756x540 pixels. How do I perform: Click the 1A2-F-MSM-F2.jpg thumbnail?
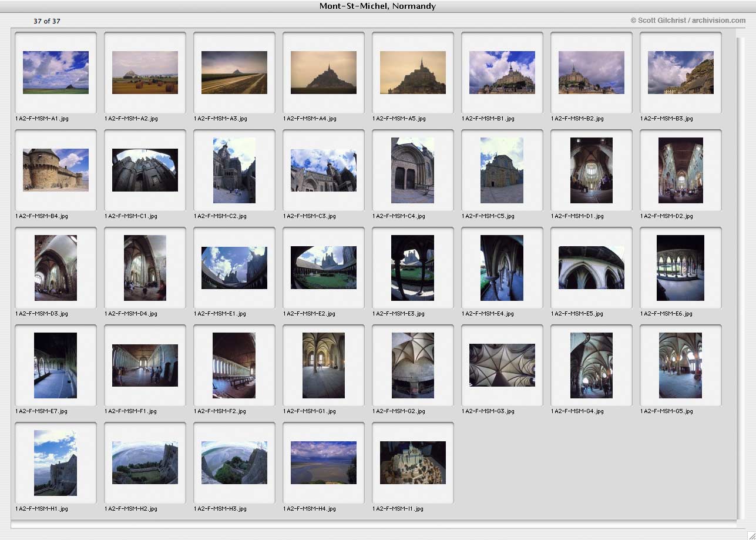(234, 365)
